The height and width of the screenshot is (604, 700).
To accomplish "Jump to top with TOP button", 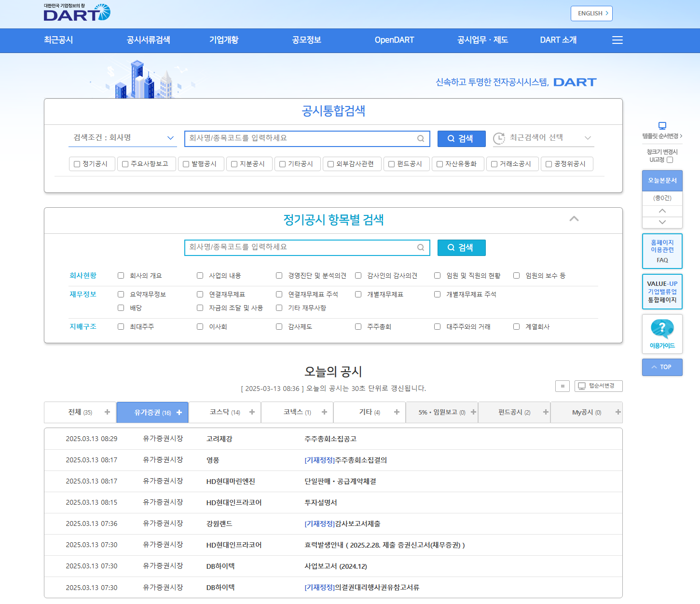I will pyautogui.click(x=662, y=367).
